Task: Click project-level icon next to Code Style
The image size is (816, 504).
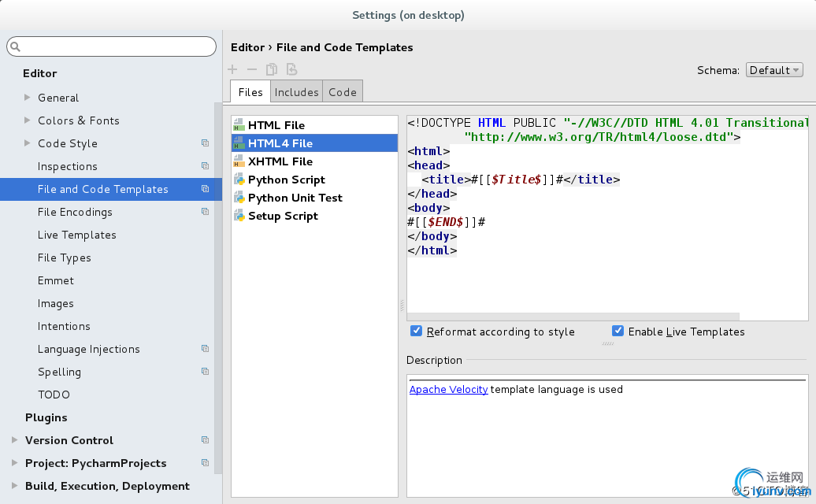Action: coord(205,143)
